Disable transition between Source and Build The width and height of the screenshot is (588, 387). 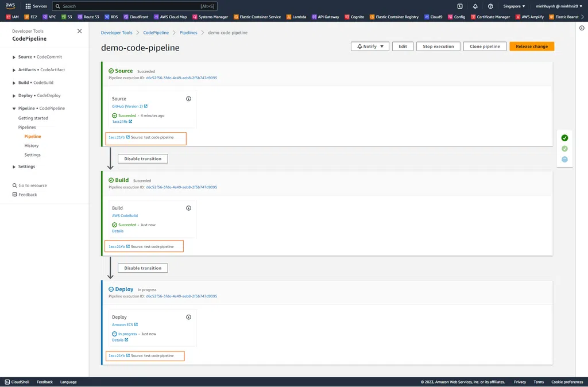[143, 158]
